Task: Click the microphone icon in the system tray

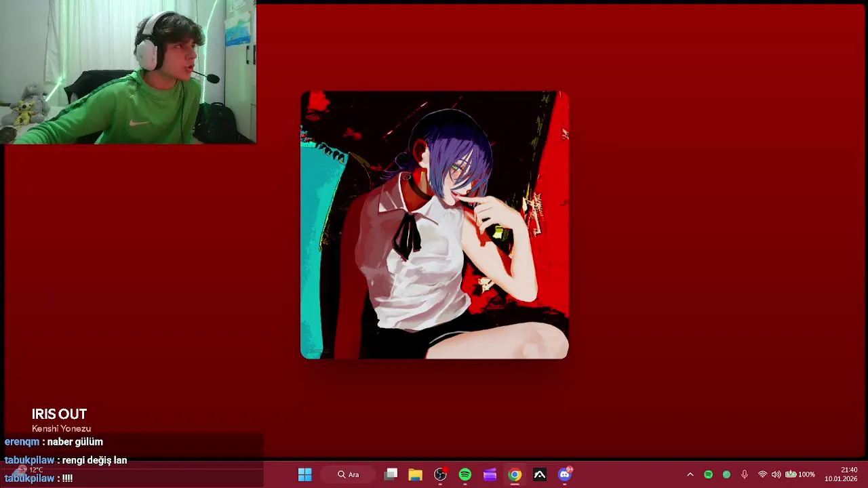Action: [744, 474]
